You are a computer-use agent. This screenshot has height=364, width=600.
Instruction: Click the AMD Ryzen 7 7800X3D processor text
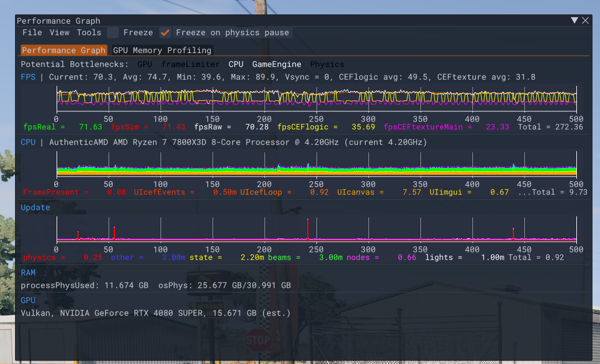237,142
